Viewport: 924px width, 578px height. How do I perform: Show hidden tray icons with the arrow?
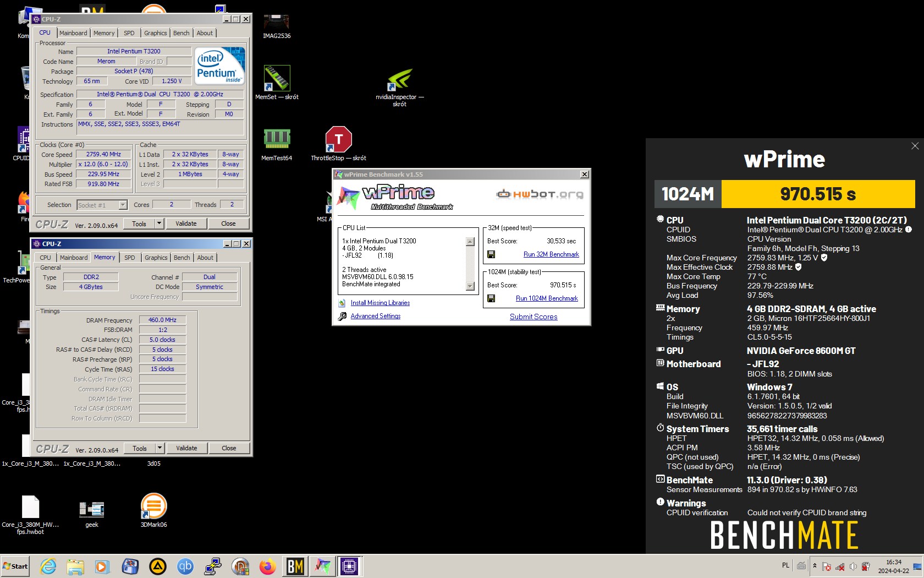click(x=815, y=566)
